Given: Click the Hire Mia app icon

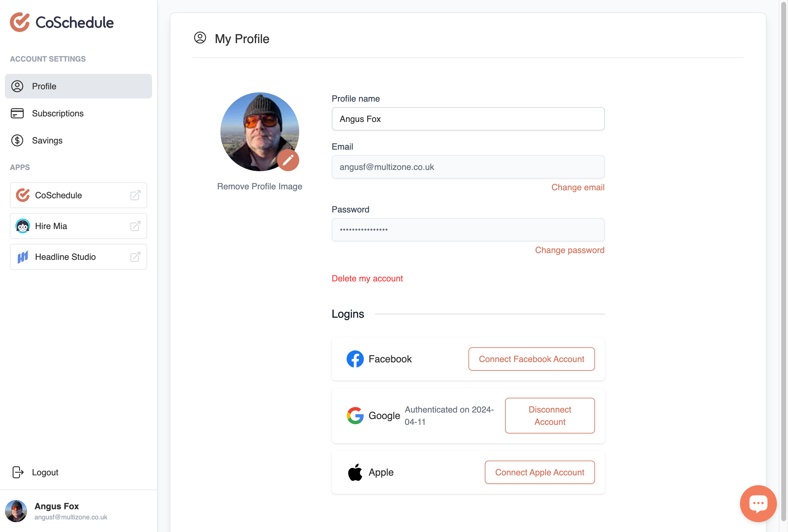Looking at the screenshot, I should pos(22,226).
